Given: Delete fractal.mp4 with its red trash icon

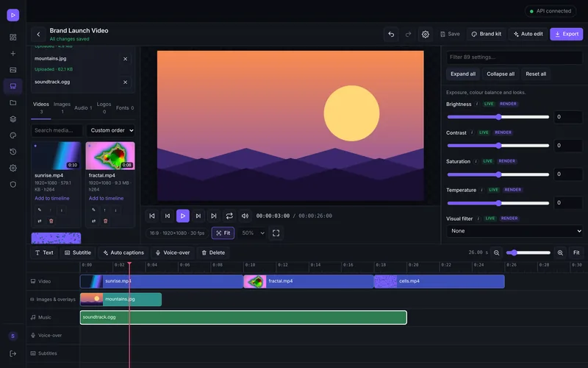Looking at the screenshot, I should pyautogui.click(x=105, y=222).
